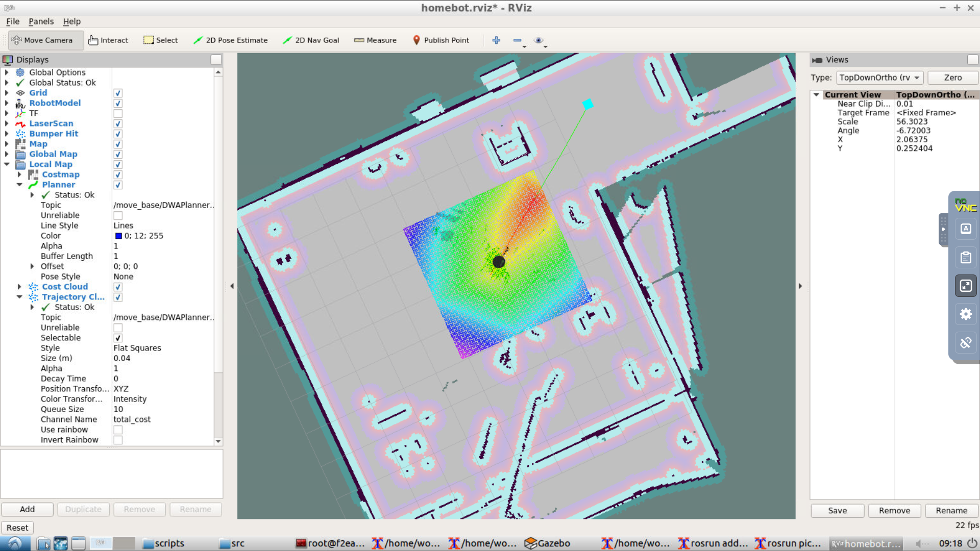Open the TopDownOrtho view type dropdown
The height and width of the screenshot is (551, 980).
tap(879, 78)
